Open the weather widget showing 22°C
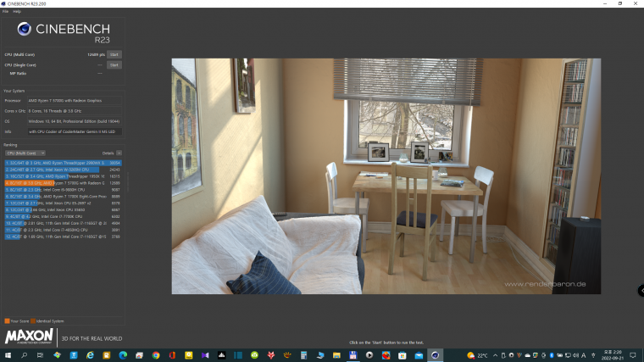Image resolution: width=644 pixels, height=362 pixels. (477, 355)
